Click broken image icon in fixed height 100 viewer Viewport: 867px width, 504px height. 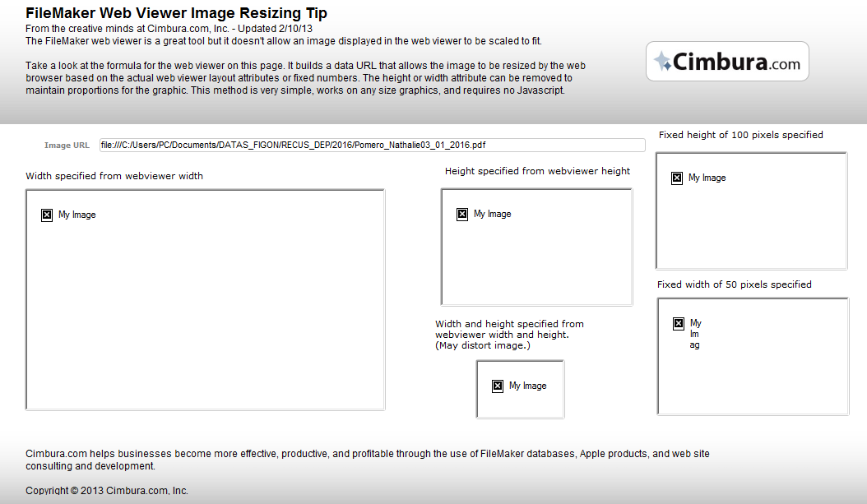tap(677, 178)
